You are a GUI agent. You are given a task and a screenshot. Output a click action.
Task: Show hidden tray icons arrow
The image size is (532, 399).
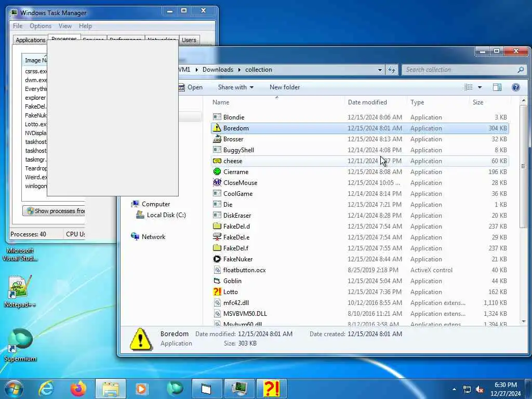tap(454, 389)
